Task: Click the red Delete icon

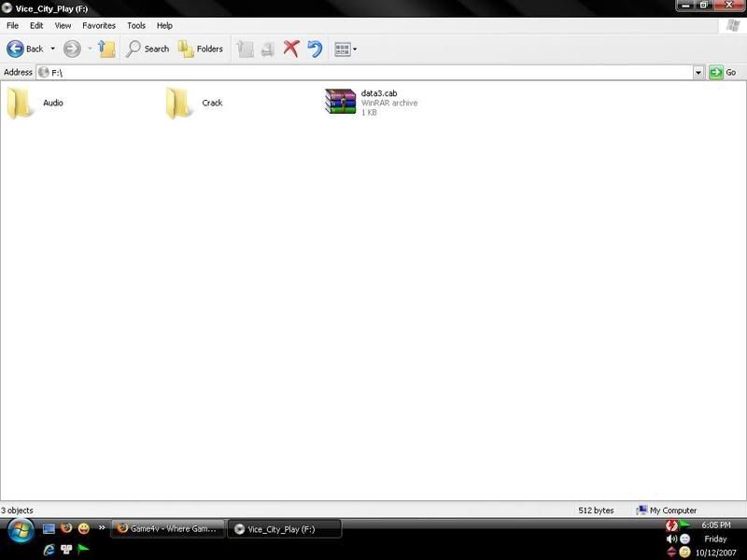Action: coord(291,49)
